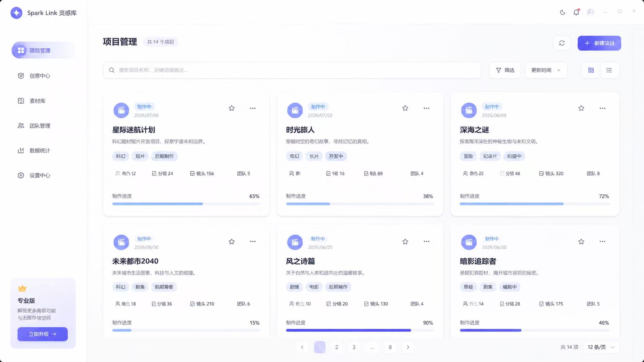Click the 未来都市2040 clapperboard icon
Viewport: 644px width, 362px height.
coord(121,242)
